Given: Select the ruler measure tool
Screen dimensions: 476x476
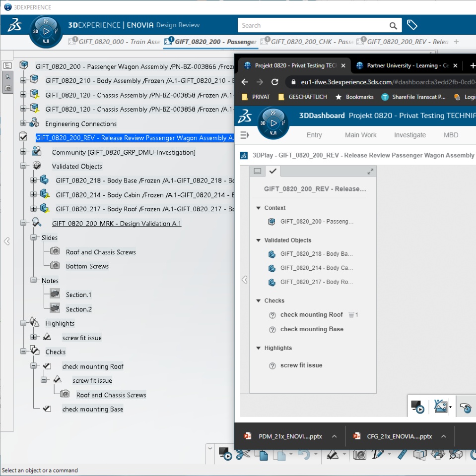Looking at the screenshot, I should [402, 454].
